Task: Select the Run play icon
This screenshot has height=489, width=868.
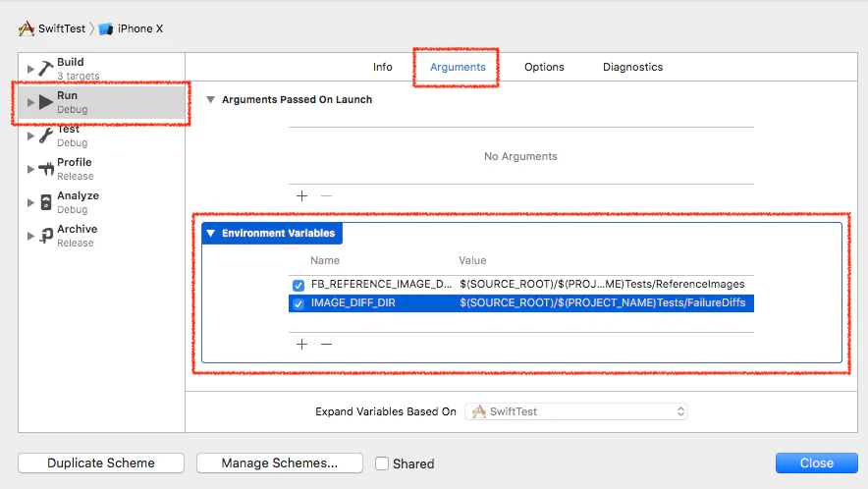Action: point(46,102)
